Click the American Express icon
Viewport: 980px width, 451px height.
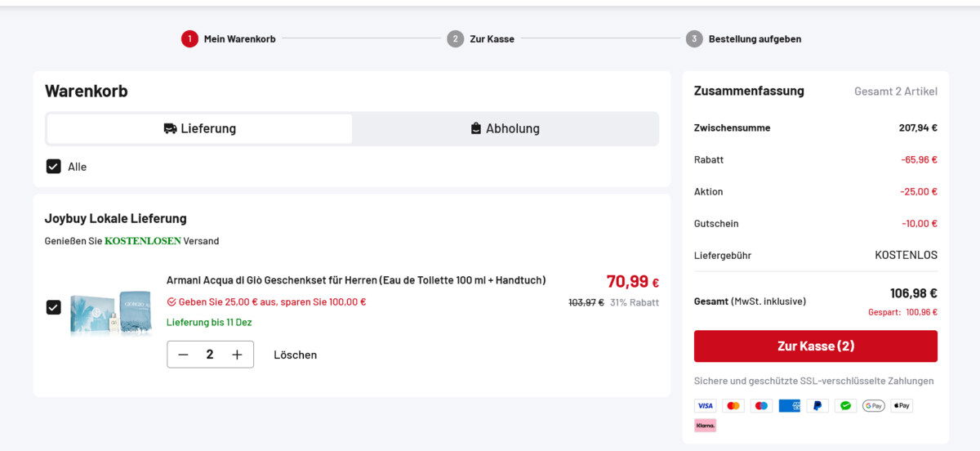pos(789,406)
